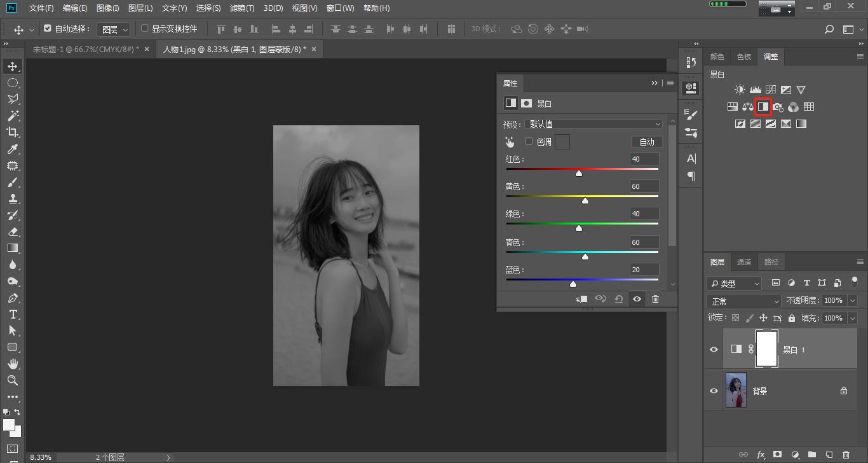
Task: Select the Eyedropper tool
Action: [12, 149]
